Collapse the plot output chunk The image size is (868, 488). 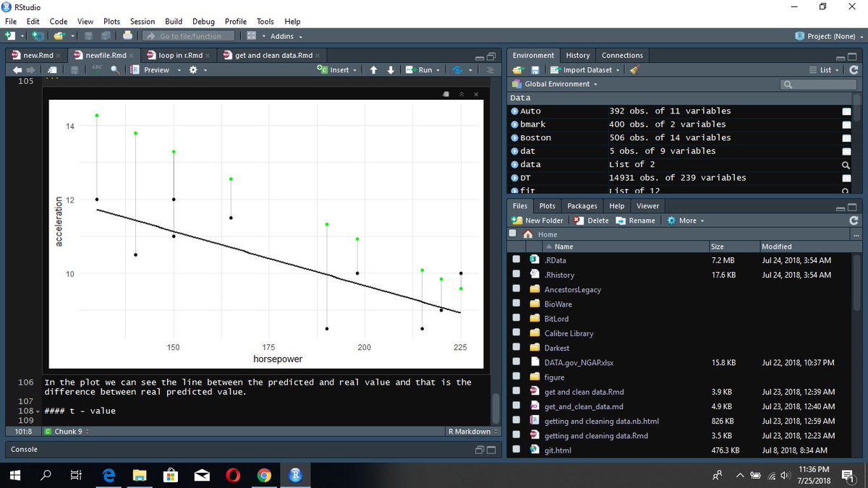point(461,94)
